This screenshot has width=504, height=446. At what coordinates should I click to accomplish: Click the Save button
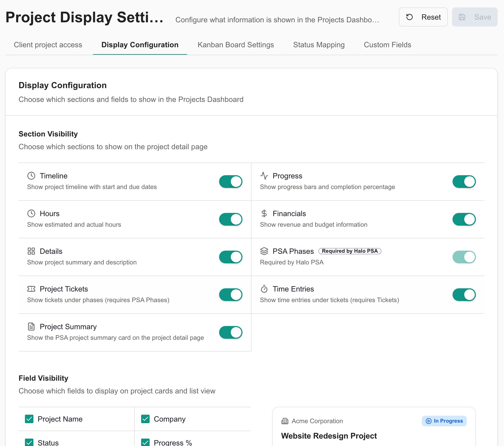(475, 17)
